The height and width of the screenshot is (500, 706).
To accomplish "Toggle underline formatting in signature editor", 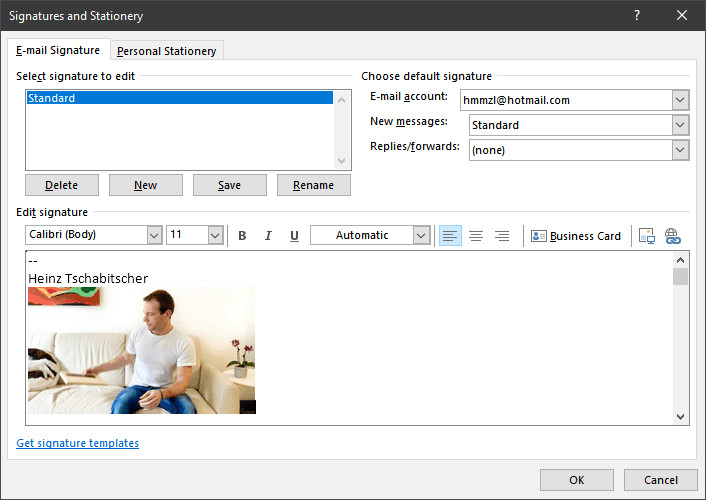I will 294,236.
